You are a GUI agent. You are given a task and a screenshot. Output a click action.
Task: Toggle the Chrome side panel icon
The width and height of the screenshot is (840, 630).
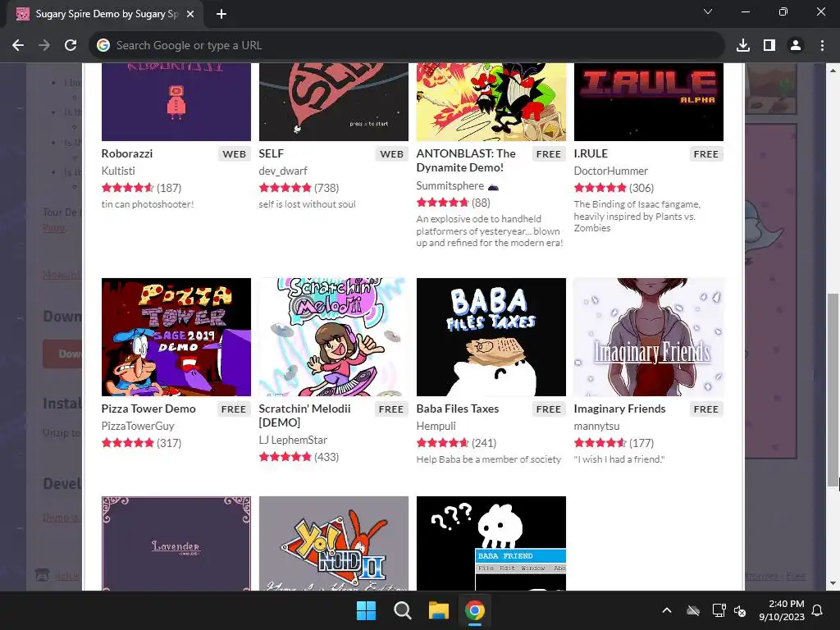[769, 46]
